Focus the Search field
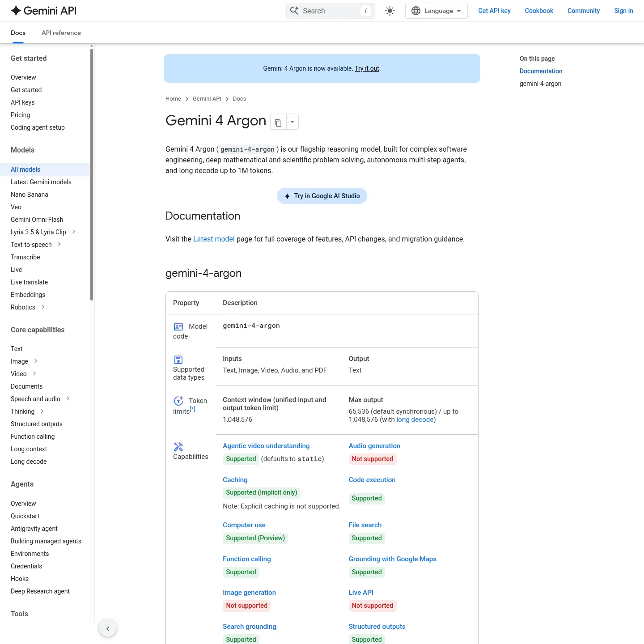This screenshot has width=644, height=644. [x=330, y=11]
